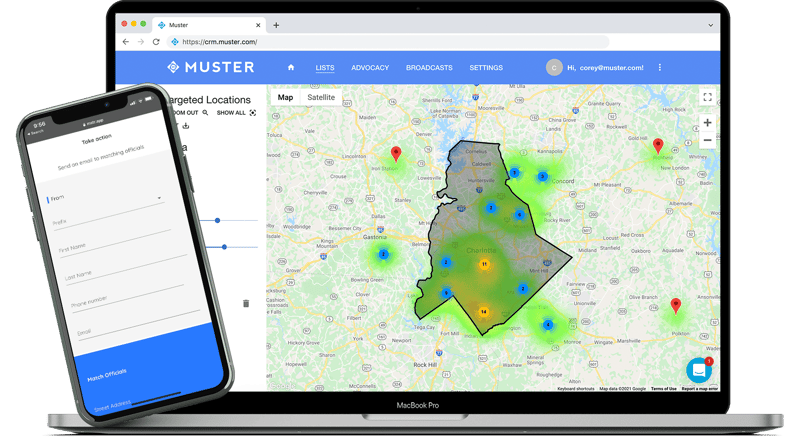Viewport: 800px width, 445px height.
Task: Adjust the lower blue slider handle
Action: tap(224, 247)
